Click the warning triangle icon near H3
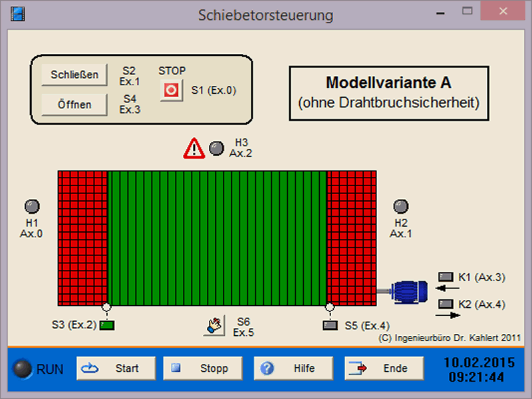Screen dimensions: 532x399 (x=194, y=148)
